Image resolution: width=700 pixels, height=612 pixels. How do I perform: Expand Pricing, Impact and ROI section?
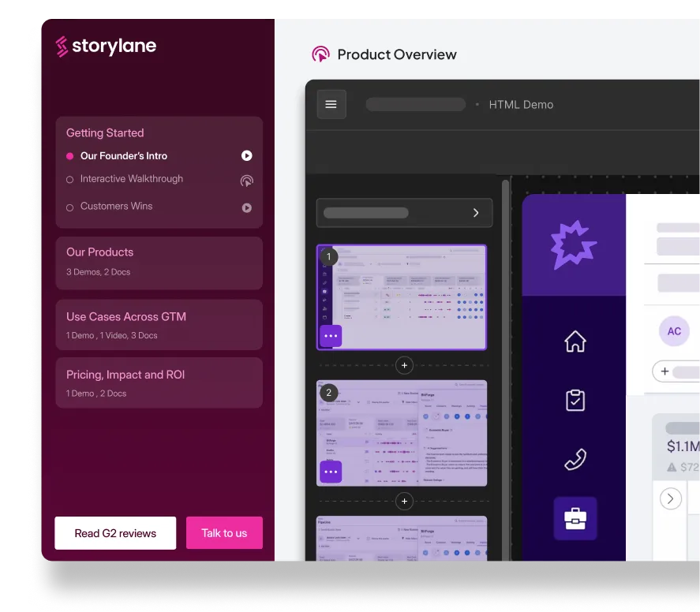[x=159, y=382]
